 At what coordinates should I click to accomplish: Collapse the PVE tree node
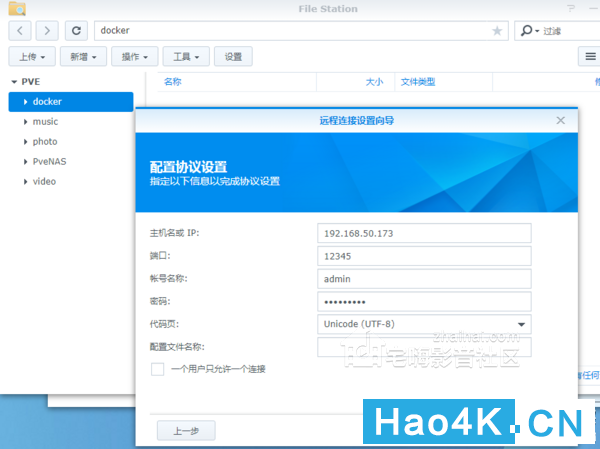tap(14, 82)
